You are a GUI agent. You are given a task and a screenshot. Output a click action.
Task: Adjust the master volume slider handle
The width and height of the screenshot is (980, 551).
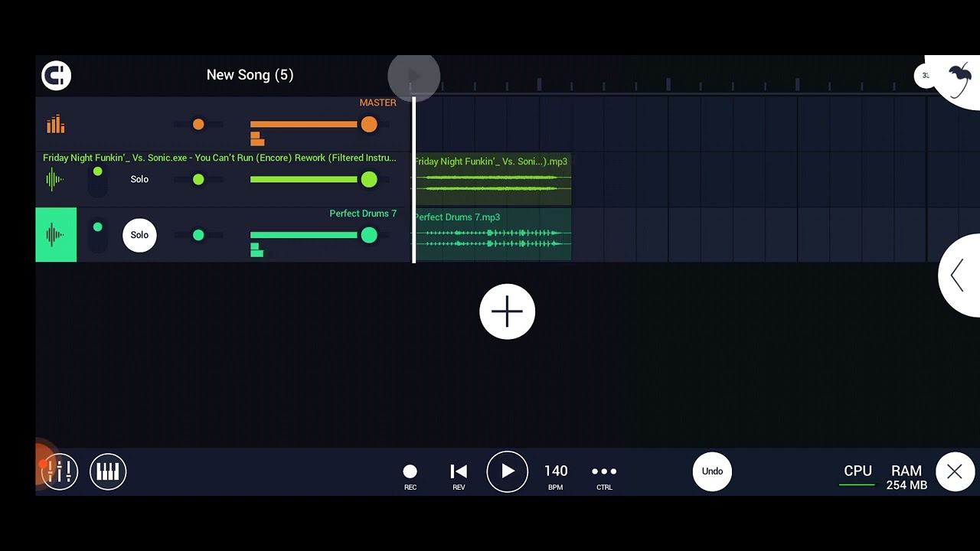pos(369,124)
